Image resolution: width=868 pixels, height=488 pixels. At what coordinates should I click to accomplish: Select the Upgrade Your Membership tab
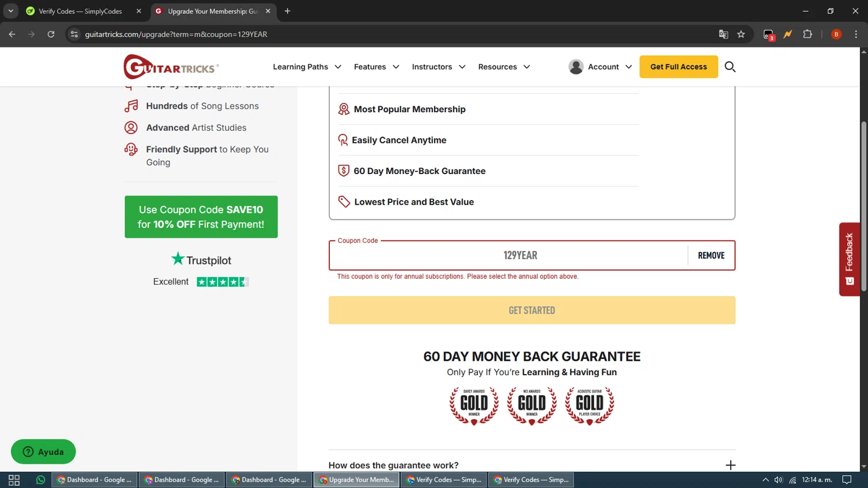point(212,11)
